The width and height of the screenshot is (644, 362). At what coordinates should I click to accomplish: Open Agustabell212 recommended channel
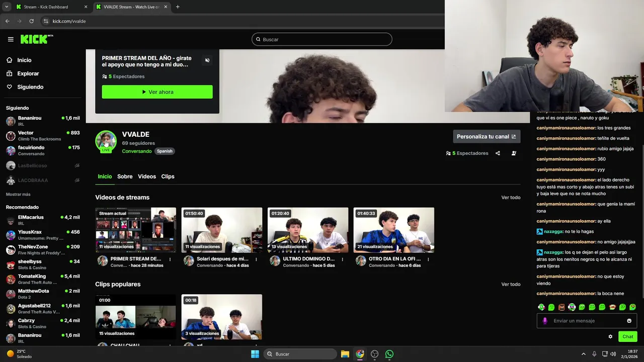43,309
